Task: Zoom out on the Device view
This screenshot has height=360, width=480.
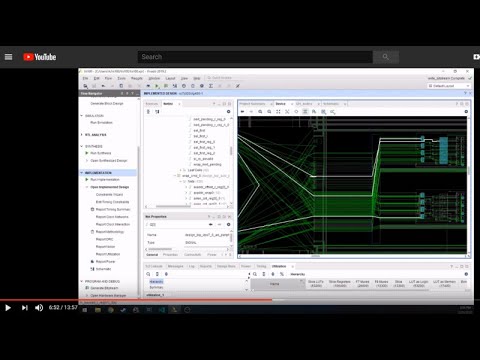Action: pos(269,112)
